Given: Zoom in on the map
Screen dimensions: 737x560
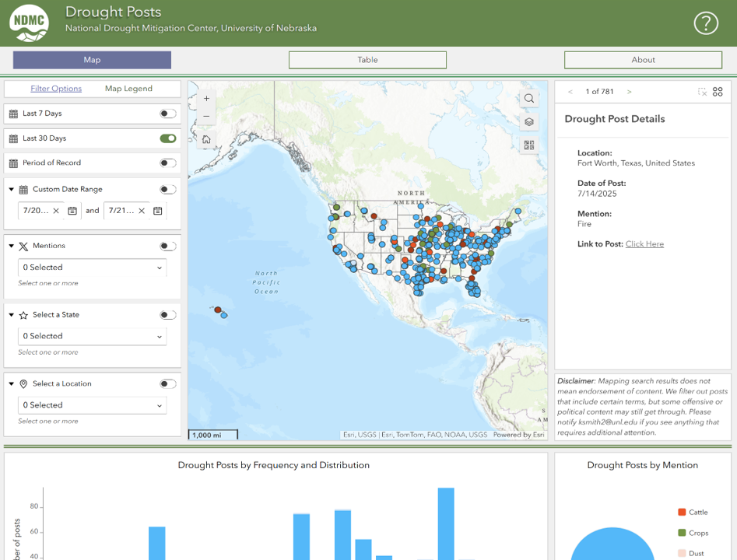Looking at the screenshot, I should click(x=206, y=99).
